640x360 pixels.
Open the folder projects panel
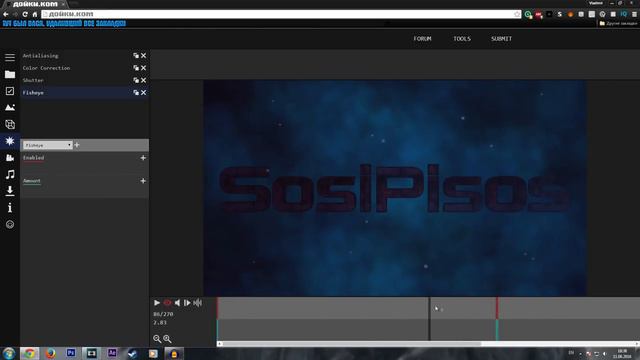[10, 74]
